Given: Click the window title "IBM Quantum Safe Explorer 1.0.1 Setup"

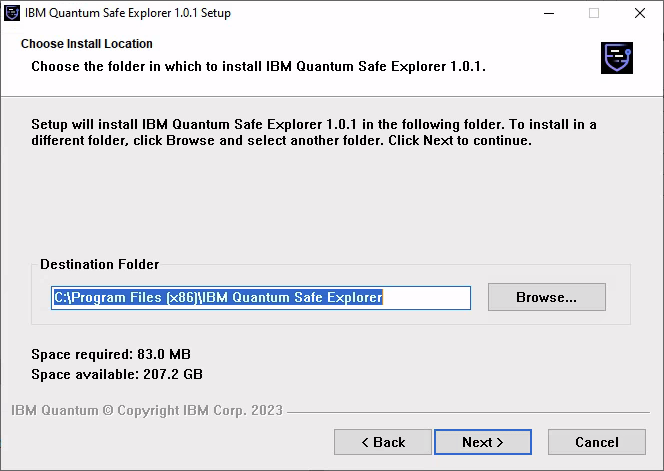Looking at the screenshot, I should coord(126,13).
